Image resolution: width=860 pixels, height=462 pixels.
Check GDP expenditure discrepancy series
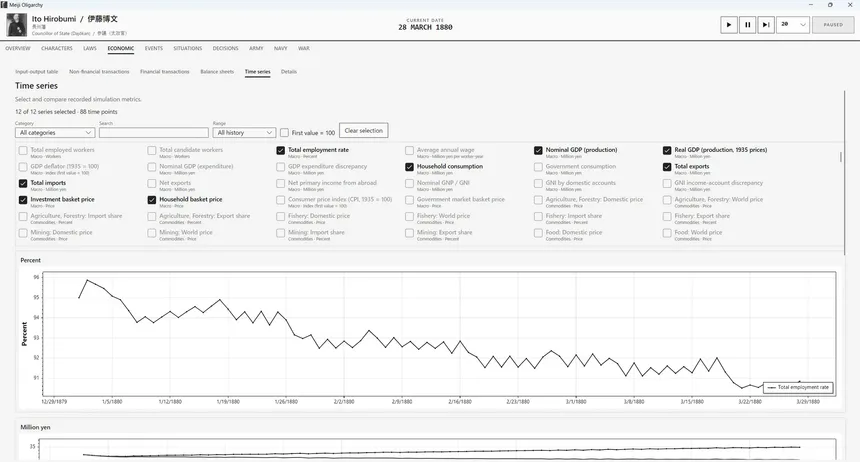pyautogui.click(x=280, y=167)
